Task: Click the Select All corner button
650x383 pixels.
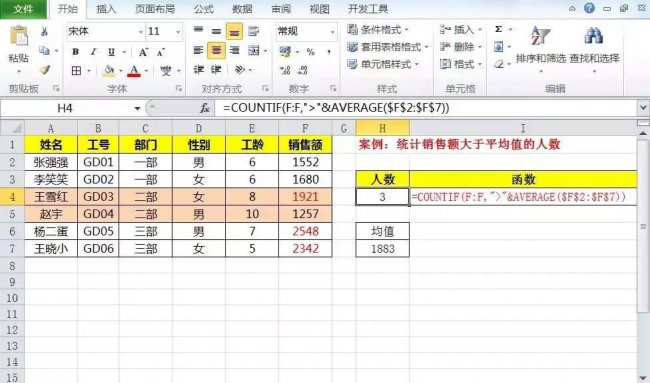Action: click(12, 128)
